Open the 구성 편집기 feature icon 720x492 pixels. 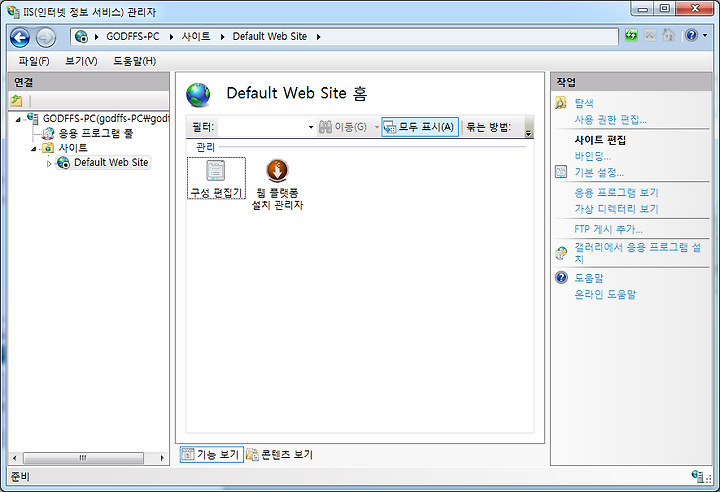coord(216,178)
